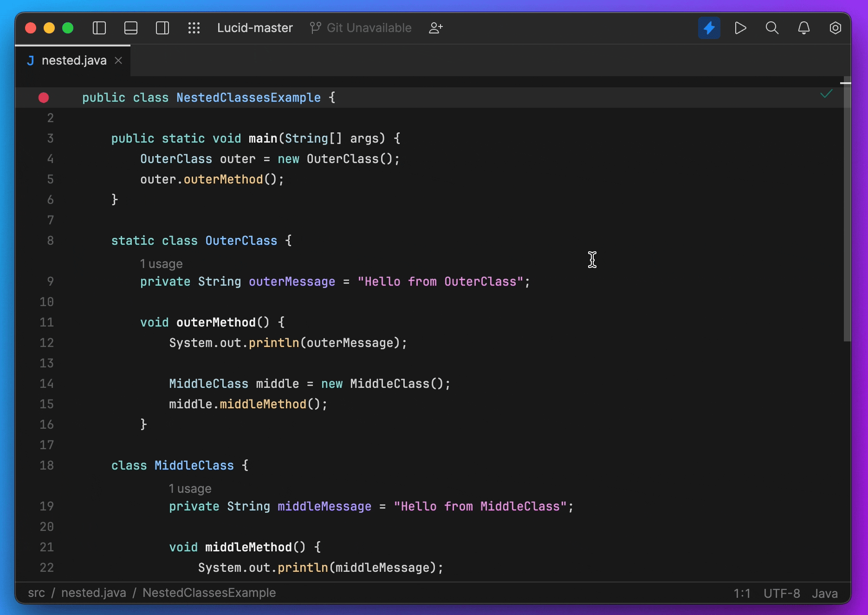Toggle the left sidebar panel
Screen dimensions: 868x615
99,28
